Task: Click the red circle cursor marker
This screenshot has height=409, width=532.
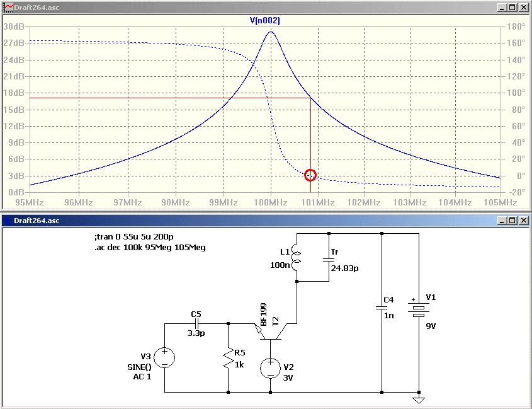Action: [310, 175]
